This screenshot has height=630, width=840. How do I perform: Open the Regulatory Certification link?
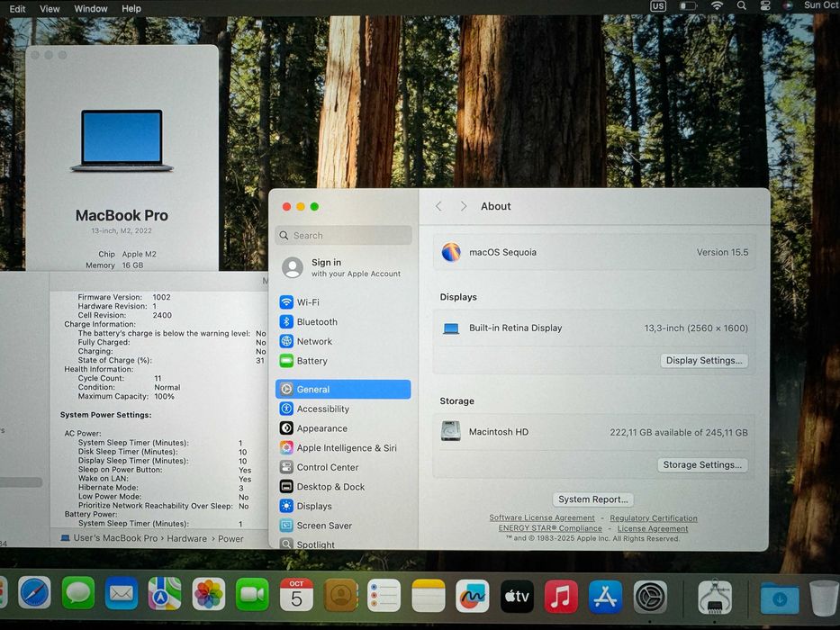click(x=654, y=518)
